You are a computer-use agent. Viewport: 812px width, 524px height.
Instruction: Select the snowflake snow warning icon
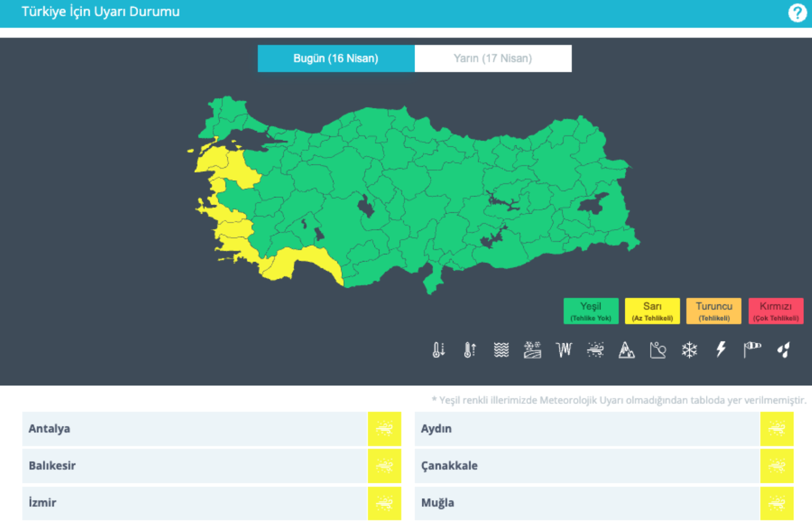(689, 350)
